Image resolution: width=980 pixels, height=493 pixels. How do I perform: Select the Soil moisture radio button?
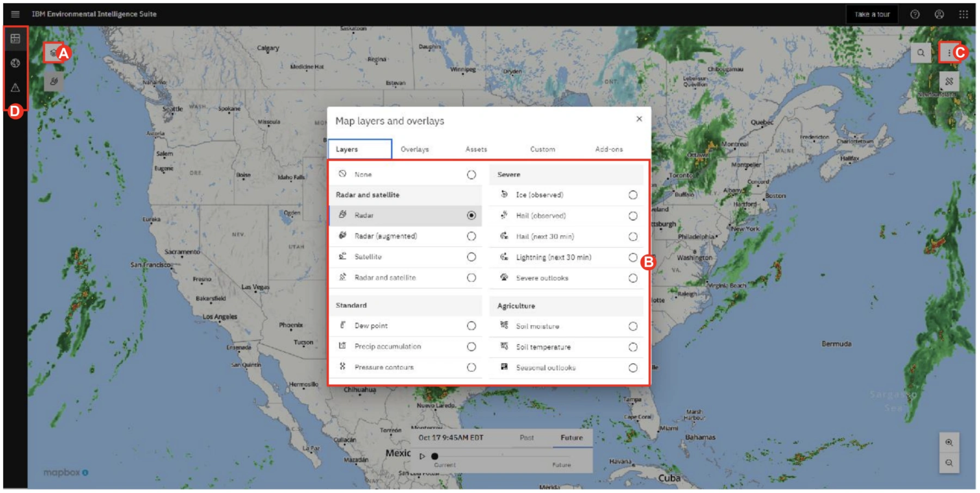[x=633, y=326]
